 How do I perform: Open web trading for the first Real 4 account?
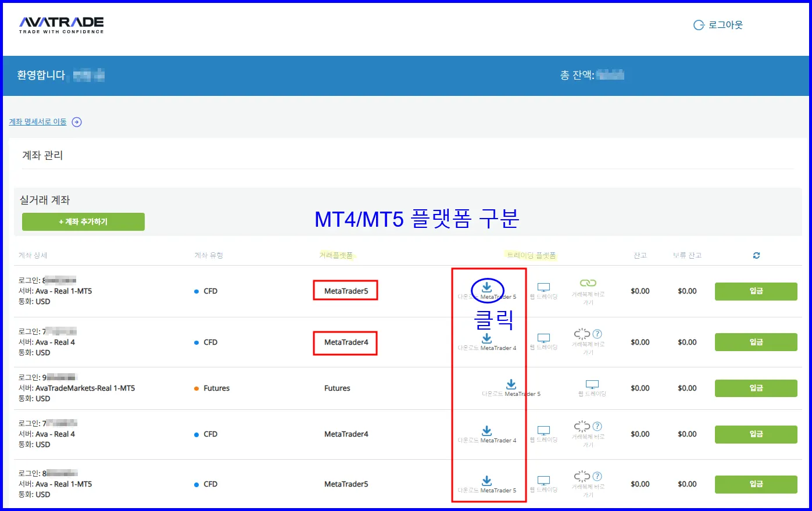[543, 338]
